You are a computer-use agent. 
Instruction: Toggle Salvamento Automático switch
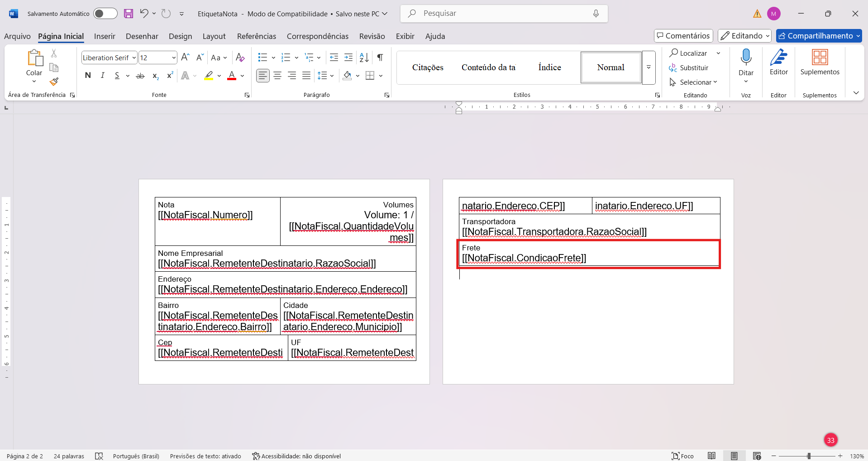[105, 14]
